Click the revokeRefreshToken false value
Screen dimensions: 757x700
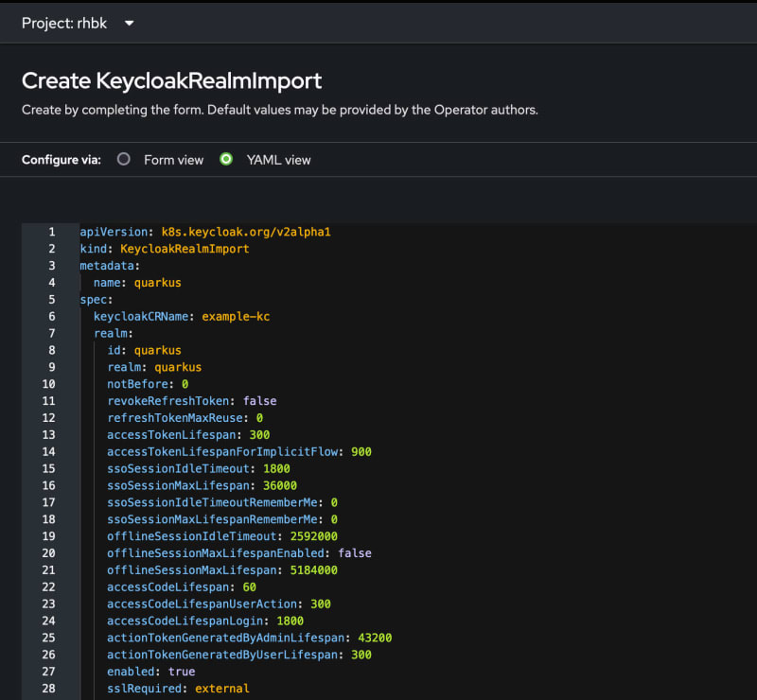click(x=259, y=401)
